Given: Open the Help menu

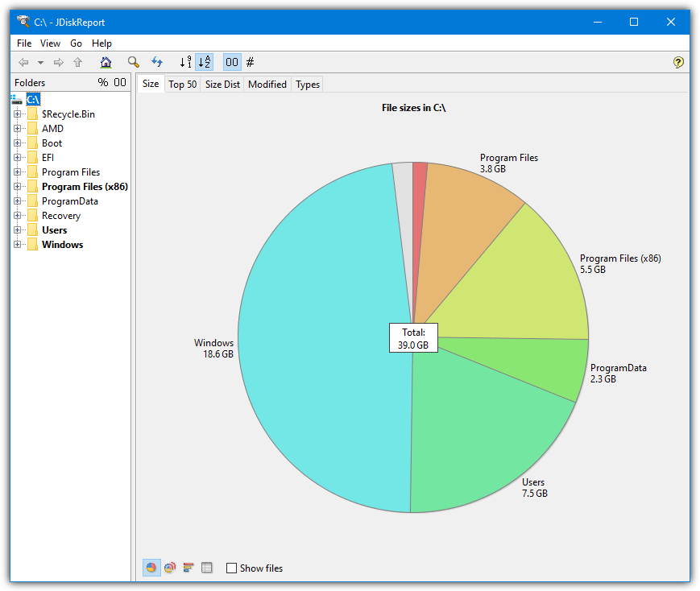Looking at the screenshot, I should click(101, 43).
